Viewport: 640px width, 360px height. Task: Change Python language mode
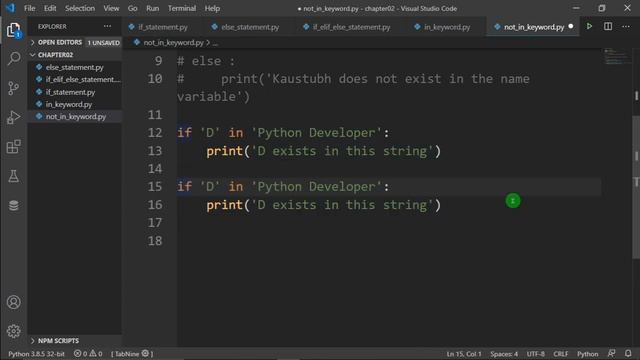click(587, 354)
